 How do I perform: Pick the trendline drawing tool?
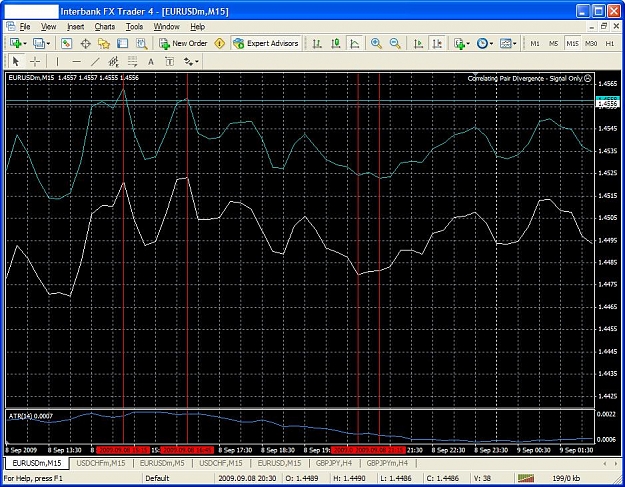point(95,61)
